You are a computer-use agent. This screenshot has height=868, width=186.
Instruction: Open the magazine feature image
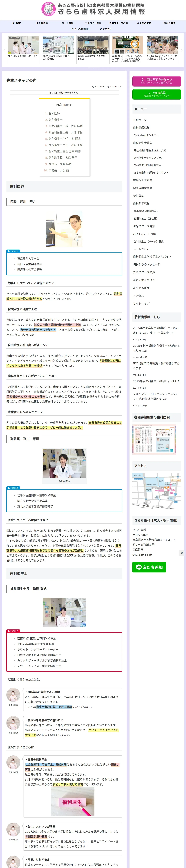coord(154,440)
